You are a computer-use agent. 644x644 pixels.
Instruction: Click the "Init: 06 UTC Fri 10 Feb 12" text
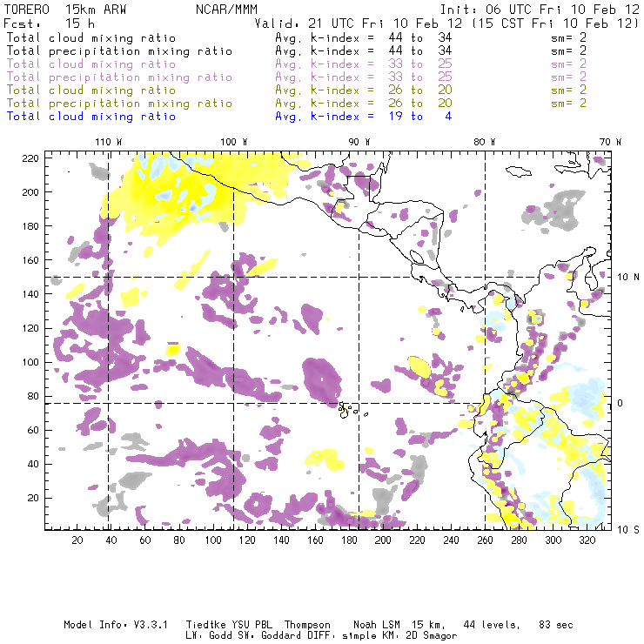click(x=540, y=9)
